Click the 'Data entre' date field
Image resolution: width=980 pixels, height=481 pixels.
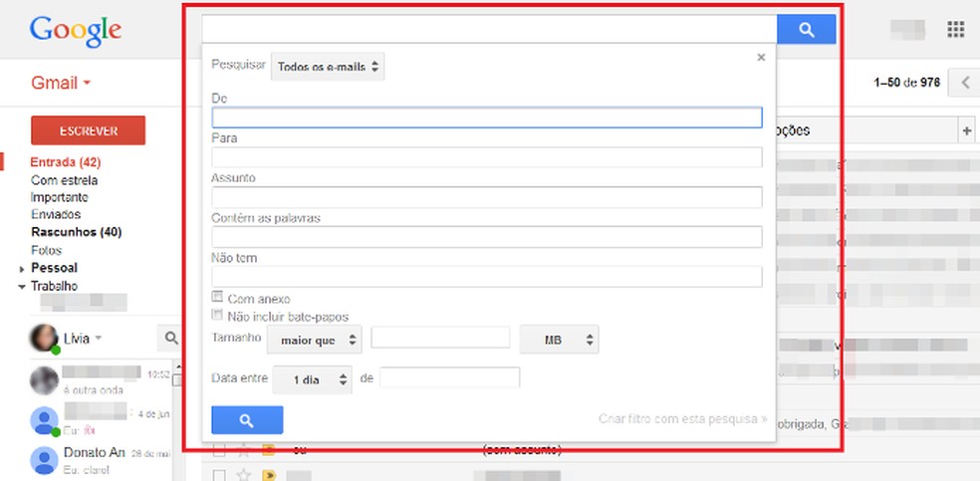pos(449,377)
